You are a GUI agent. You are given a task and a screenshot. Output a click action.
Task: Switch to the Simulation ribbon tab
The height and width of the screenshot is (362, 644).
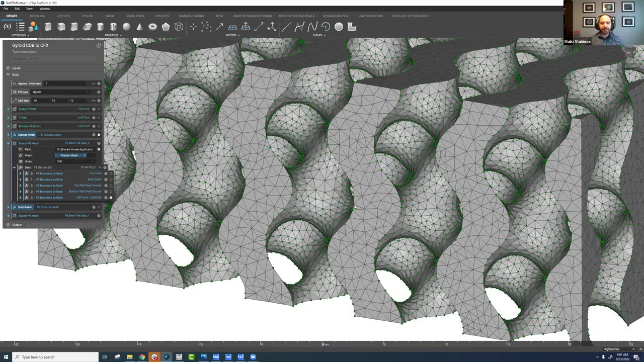click(135, 16)
